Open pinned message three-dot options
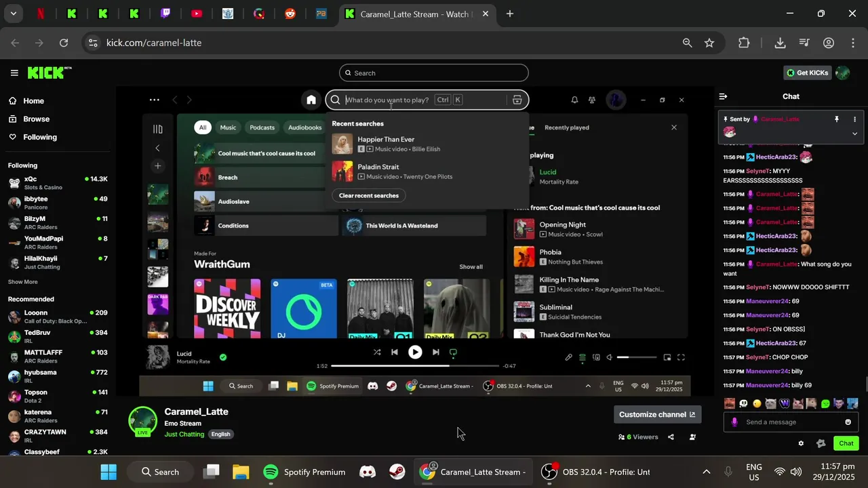Screen dimensions: 868x488 point(854,119)
